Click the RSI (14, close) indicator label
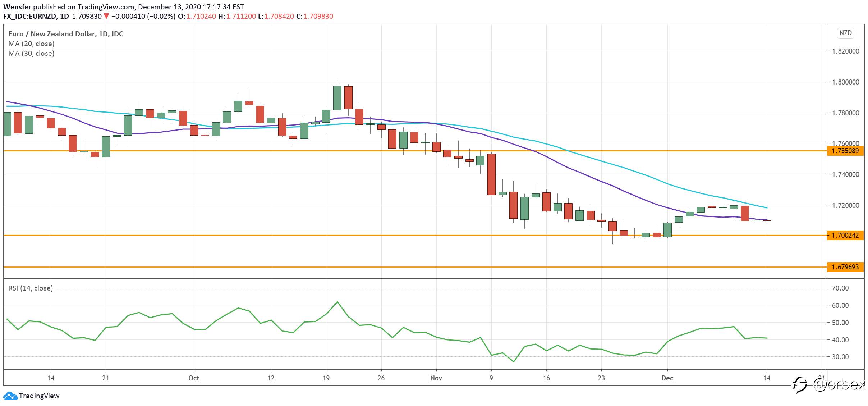Screen dimensions: 868x406 31,288
